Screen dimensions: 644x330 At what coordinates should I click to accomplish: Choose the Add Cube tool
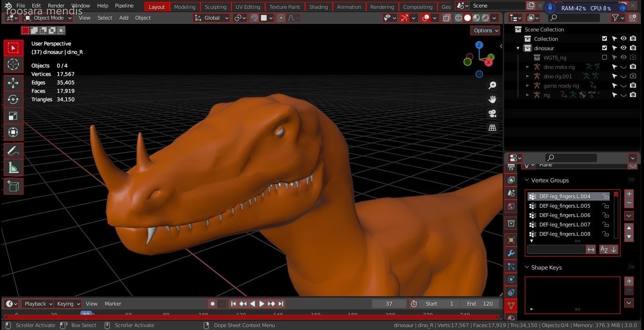pyautogui.click(x=13, y=186)
